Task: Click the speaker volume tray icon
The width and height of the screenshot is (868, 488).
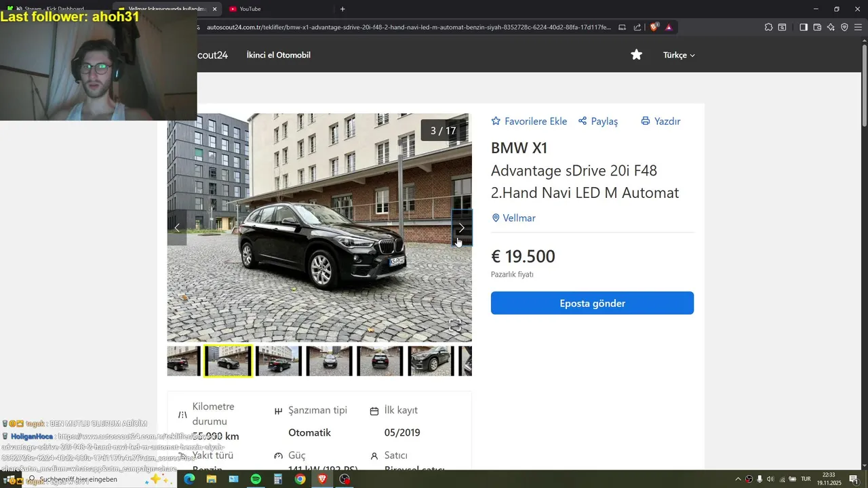Action: coord(770,479)
